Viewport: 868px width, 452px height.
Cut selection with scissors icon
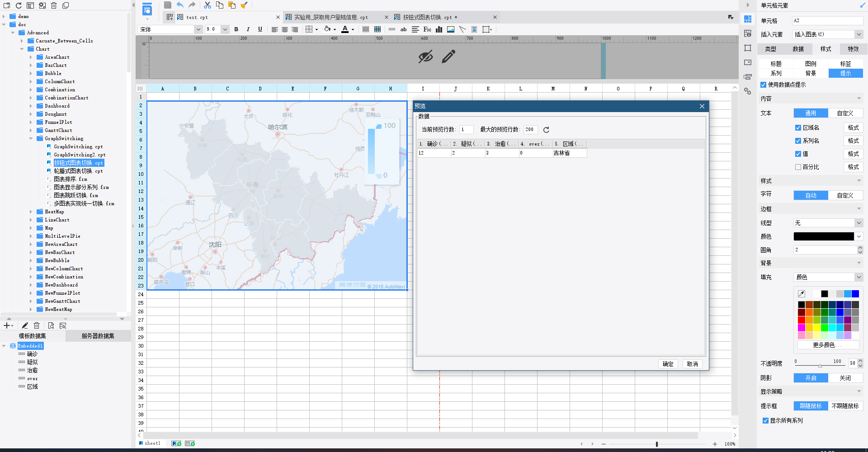[x=208, y=5]
